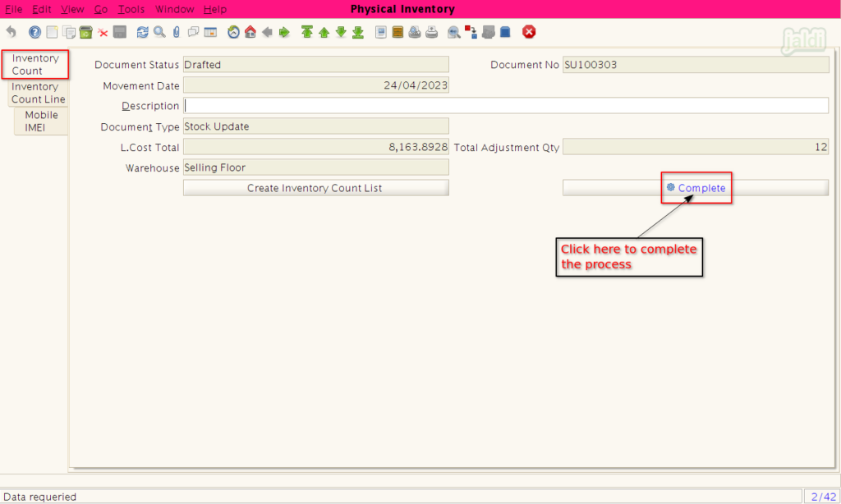Click the Copy record icon
841x504 pixels.
click(x=69, y=32)
